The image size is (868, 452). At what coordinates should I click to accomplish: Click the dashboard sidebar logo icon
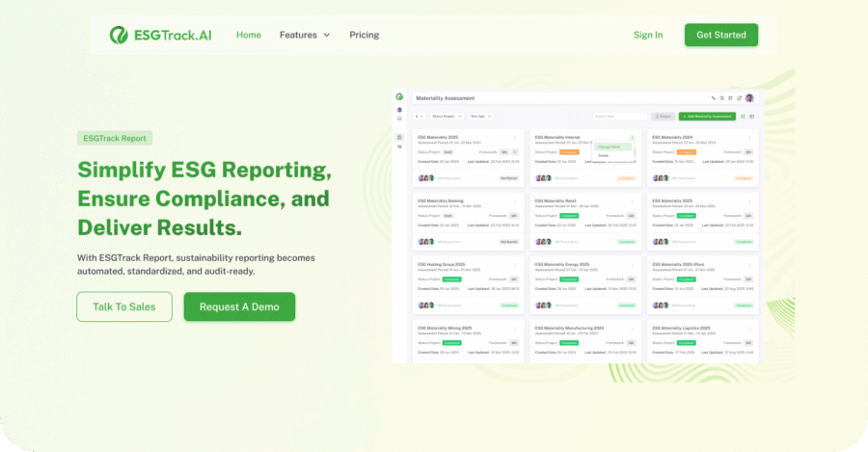399,97
